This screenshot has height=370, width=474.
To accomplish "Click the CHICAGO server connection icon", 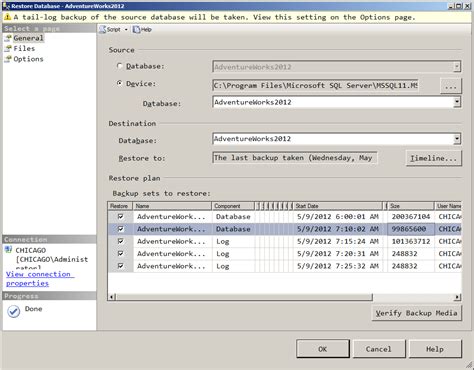I will click(x=9, y=250).
